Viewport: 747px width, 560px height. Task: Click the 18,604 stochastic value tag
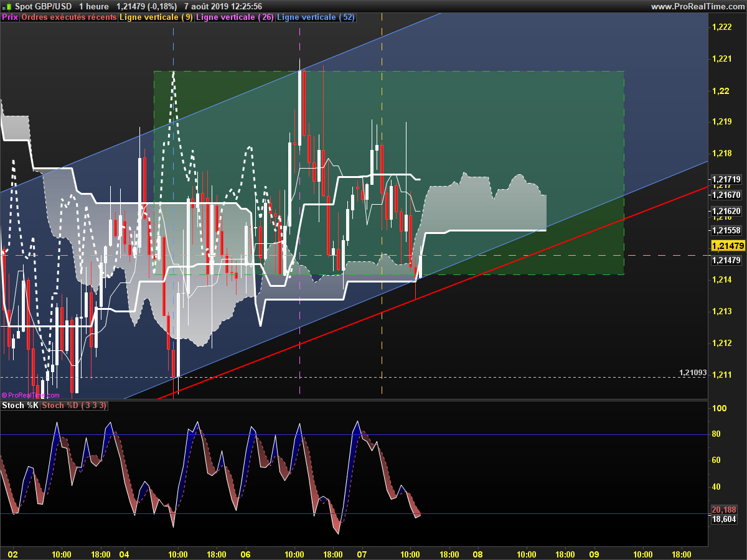723,519
